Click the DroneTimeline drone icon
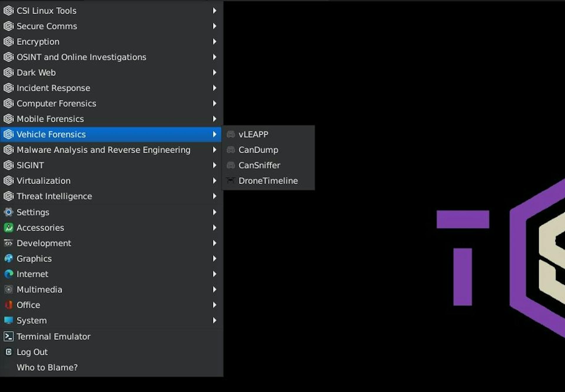 [230, 180]
